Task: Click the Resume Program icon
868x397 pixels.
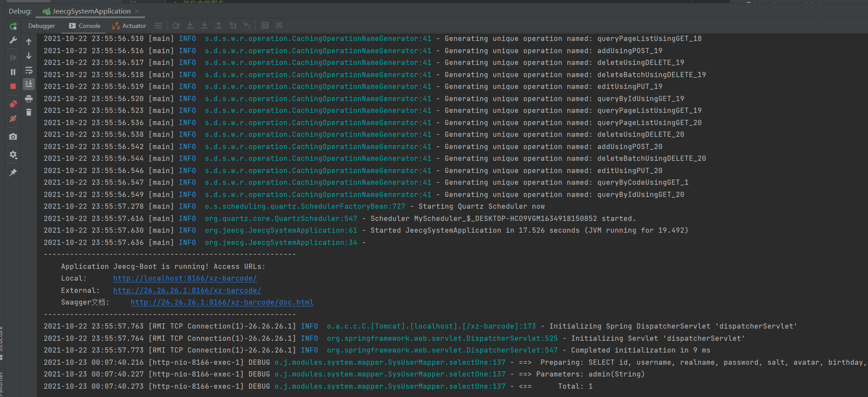Action: point(13,58)
